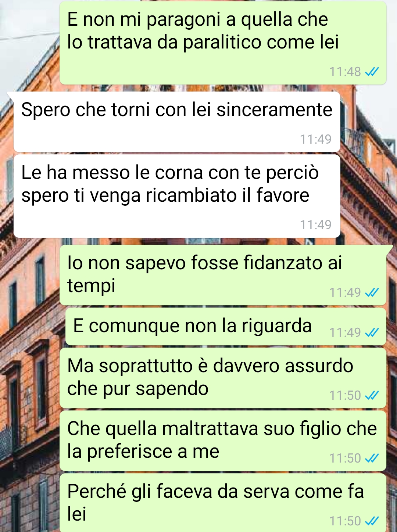Tap 11:50 timestamp on 'che pur sapendo' message

(345, 395)
